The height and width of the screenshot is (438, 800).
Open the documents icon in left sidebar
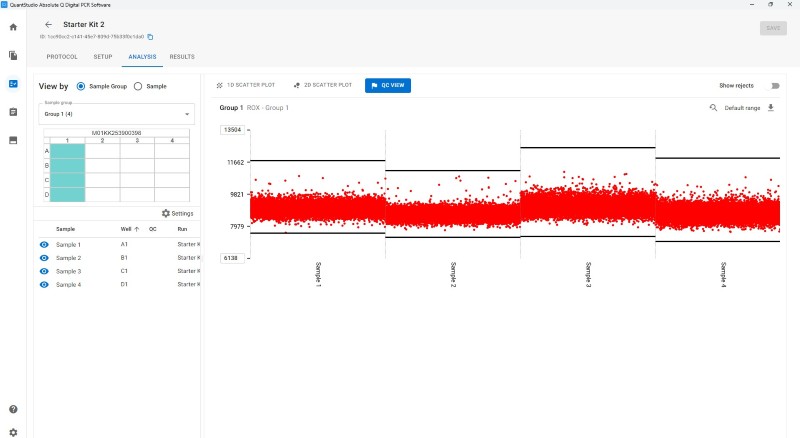[x=13, y=55]
